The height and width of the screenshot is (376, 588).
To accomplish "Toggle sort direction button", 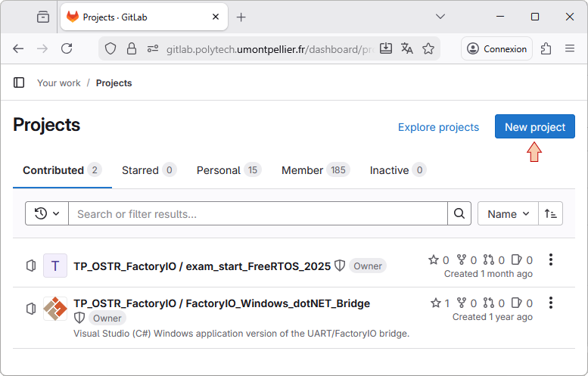I will [551, 214].
